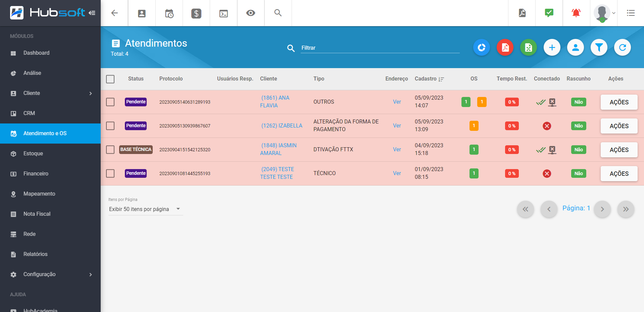Open the user avatar dropdown menu
Image resolution: width=644 pixels, height=312 pixels.
[x=604, y=13]
